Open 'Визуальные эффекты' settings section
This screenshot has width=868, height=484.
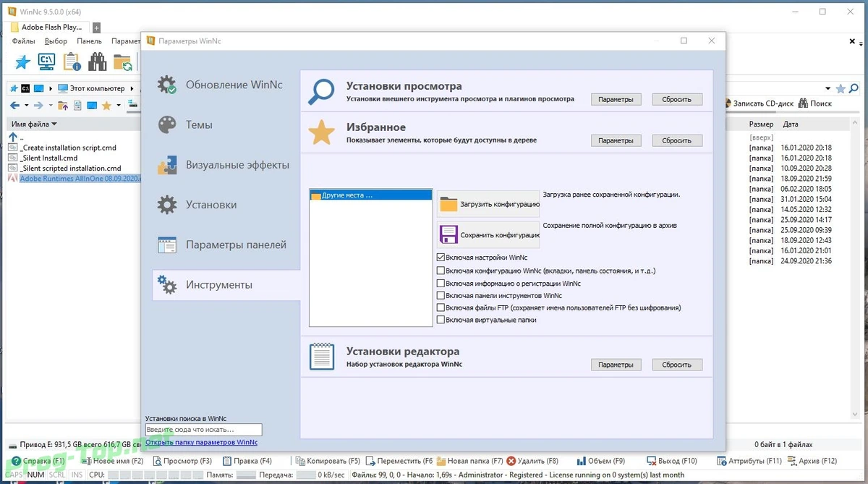click(x=226, y=165)
